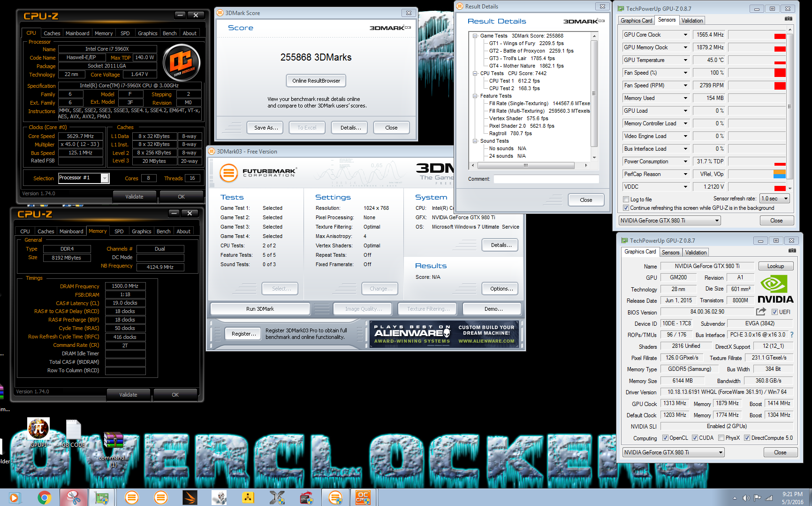
Task: Open the PerfCap Reason sensor dropdown
Action: coord(685,174)
